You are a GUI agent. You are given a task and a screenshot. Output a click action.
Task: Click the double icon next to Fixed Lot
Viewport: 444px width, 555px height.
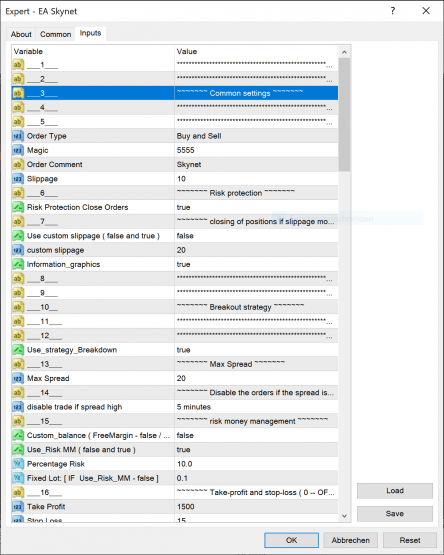coord(18,478)
